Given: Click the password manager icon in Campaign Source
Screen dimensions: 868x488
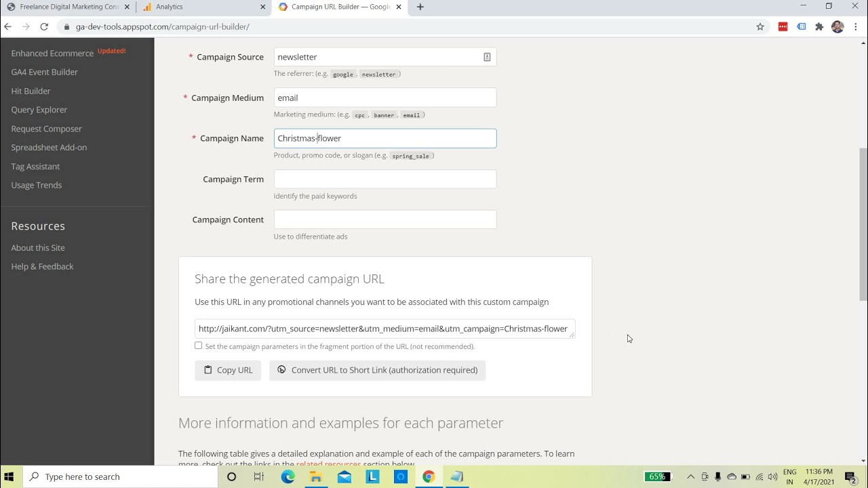Looking at the screenshot, I should click(x=487, y=57).
